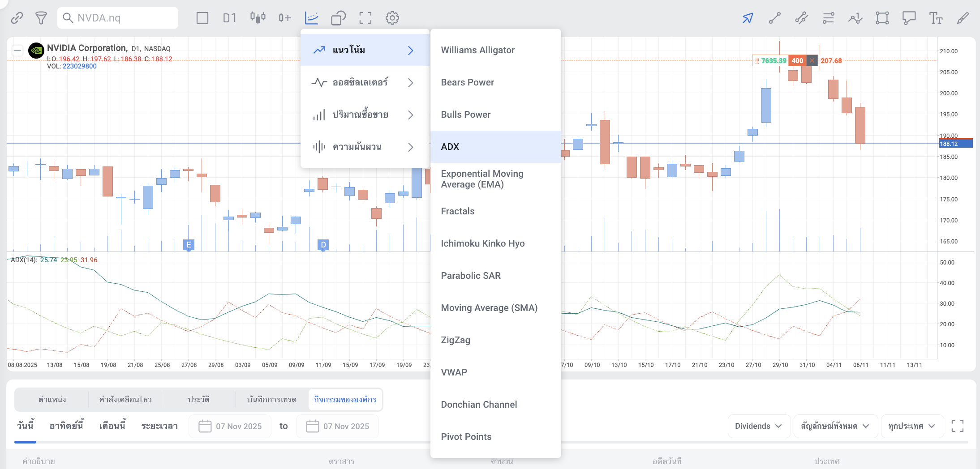Expand chevron beside ความผันผวน
This screenshot has height=469, width=980.
click(x=411, y=147)
